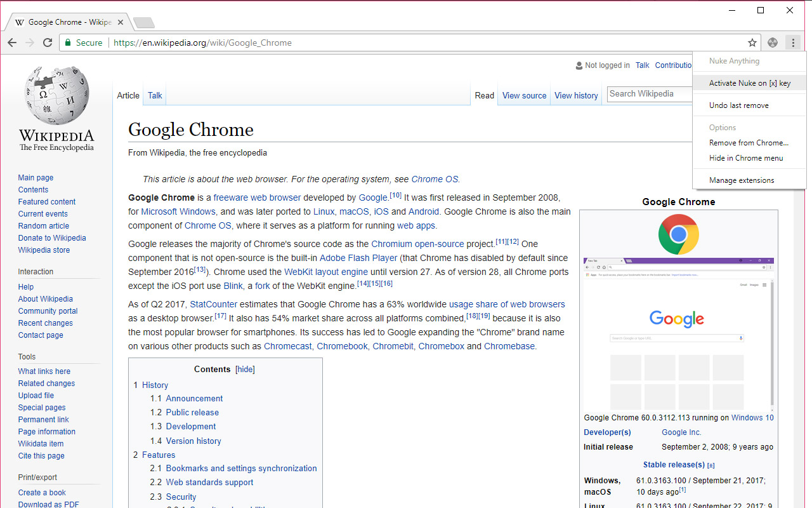Click the Create a book link
This screenshot has height=508, width=812.
(42, 493)
